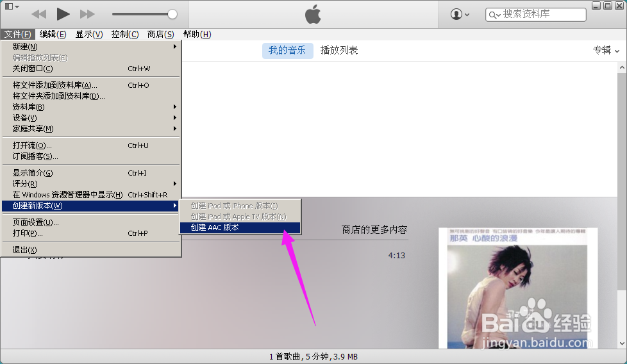The height and width of the screenshot is (364, 627).
Task: Click the arrow beside 家庭共享(M)
Action: (x=175, y=129)
